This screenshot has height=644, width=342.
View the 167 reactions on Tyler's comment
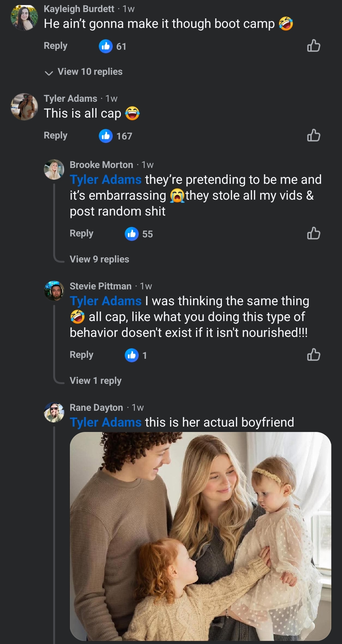coord(116,136)
